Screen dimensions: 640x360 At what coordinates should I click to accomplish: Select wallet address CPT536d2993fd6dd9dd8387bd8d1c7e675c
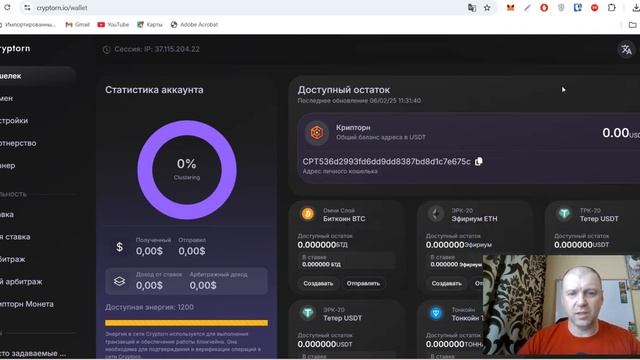pos(387,162)
